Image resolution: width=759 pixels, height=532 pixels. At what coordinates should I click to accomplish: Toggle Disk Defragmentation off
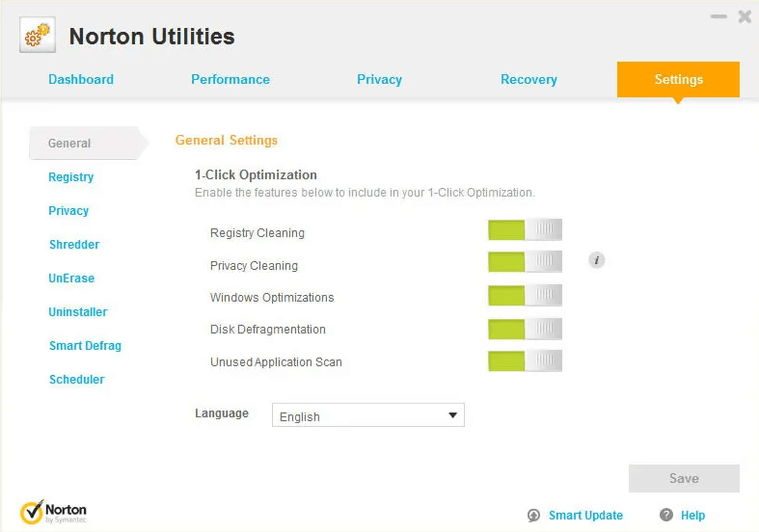pyautogui.click(x=525, y=329)
